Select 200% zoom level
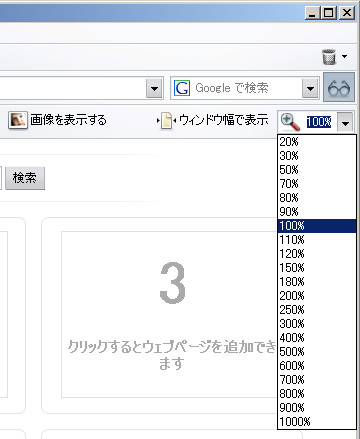This screenshot has width=360, height=439. 317,296
